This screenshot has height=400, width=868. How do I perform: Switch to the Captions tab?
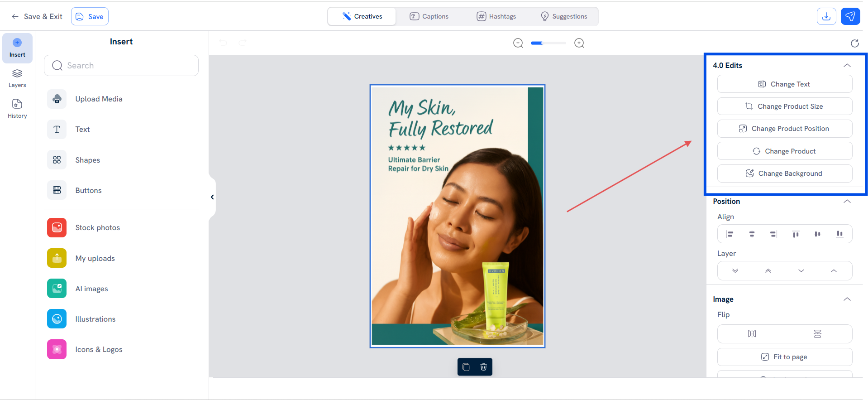tap(429, 16)
